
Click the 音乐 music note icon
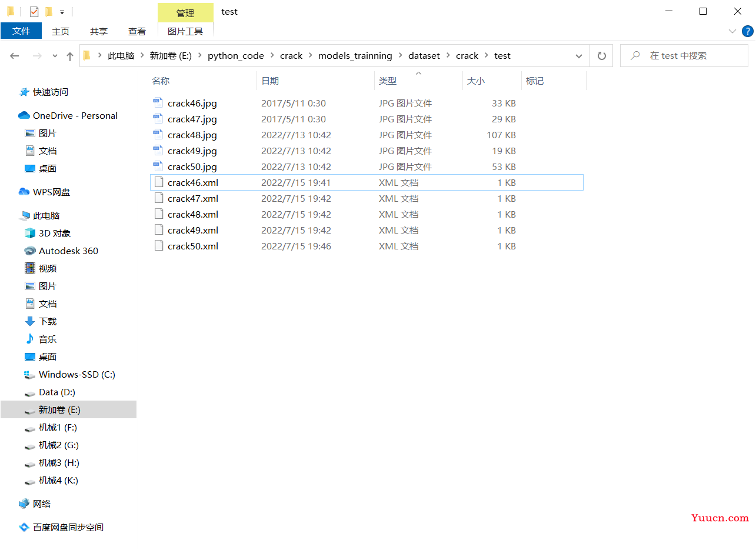click(30, 339)
